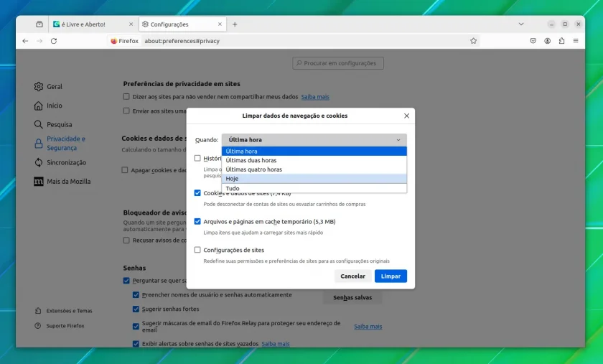Click the forward navigation arrow

click(x=39, y=41)
